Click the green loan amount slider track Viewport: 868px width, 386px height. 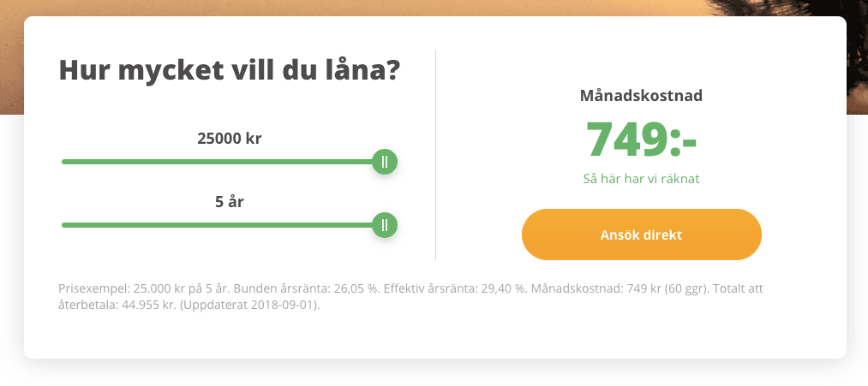[x=214, y=162]
